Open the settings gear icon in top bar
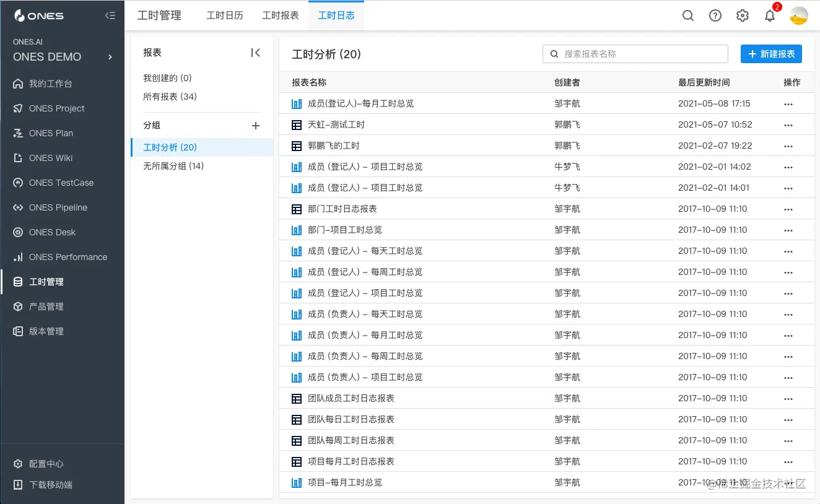This screenshot has width=820, height=504. point(743,16)
